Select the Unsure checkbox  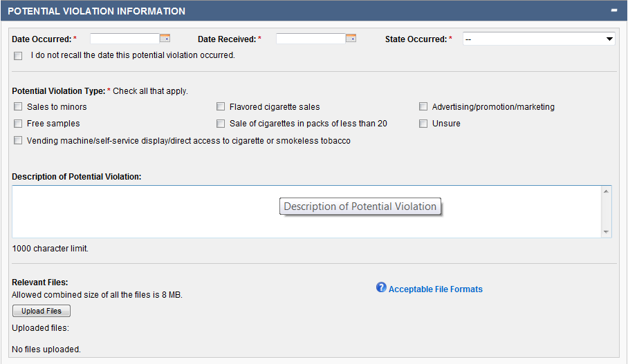(423, 124)
